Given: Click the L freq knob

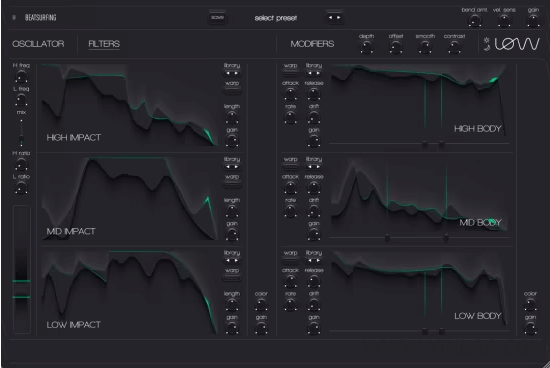Looking at the screenshot, I should [21, 100].
